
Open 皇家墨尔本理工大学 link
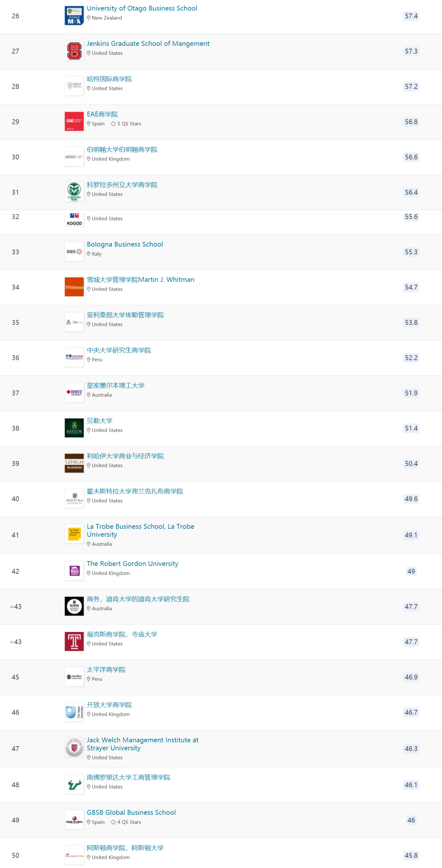pyautogui.click(x=115, y=385)
